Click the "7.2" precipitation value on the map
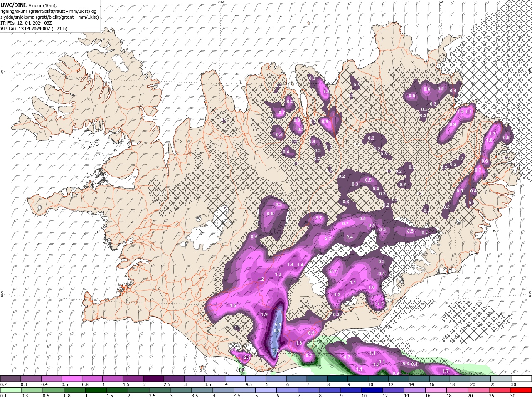This screenshot has width=532, height=399. click(x=275, y=350)
